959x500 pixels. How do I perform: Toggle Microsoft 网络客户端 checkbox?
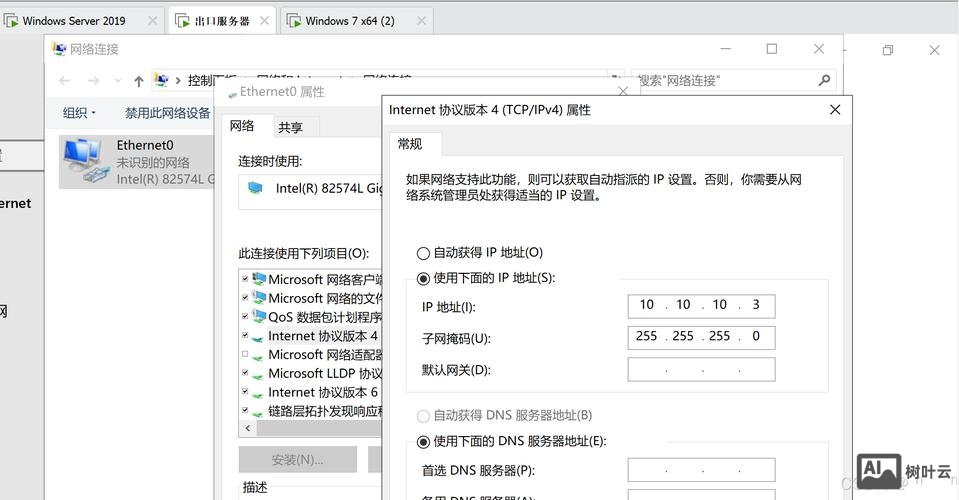245,279
